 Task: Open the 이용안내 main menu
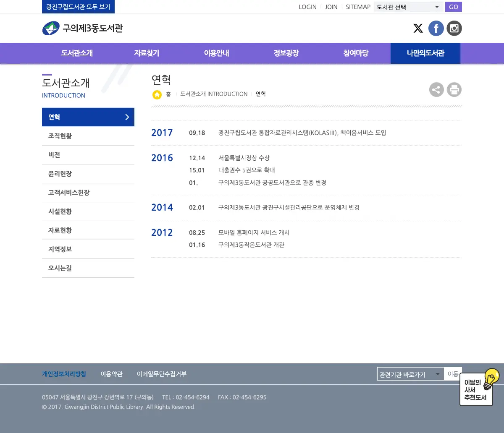click(216, 53)
